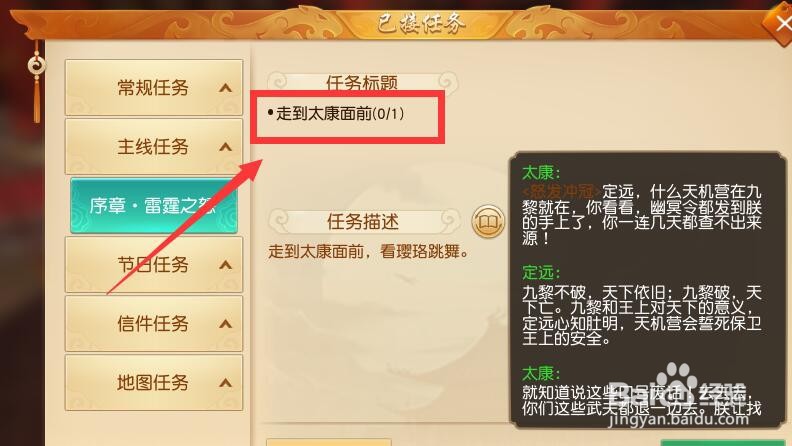This screenshot has width=792, height=446.
Task: Click the 太康 dialogue story panel
Action: pyautogui.click(x=648, y=290)
